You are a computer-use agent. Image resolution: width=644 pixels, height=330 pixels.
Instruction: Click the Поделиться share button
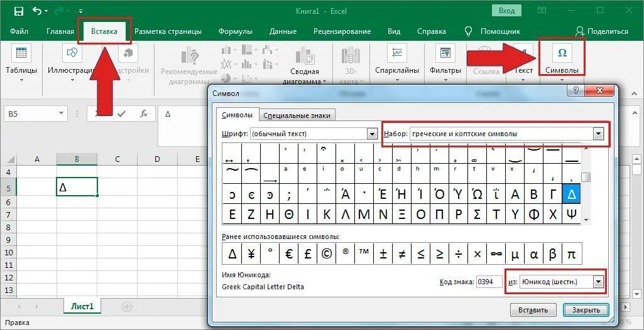click(602, 31)
